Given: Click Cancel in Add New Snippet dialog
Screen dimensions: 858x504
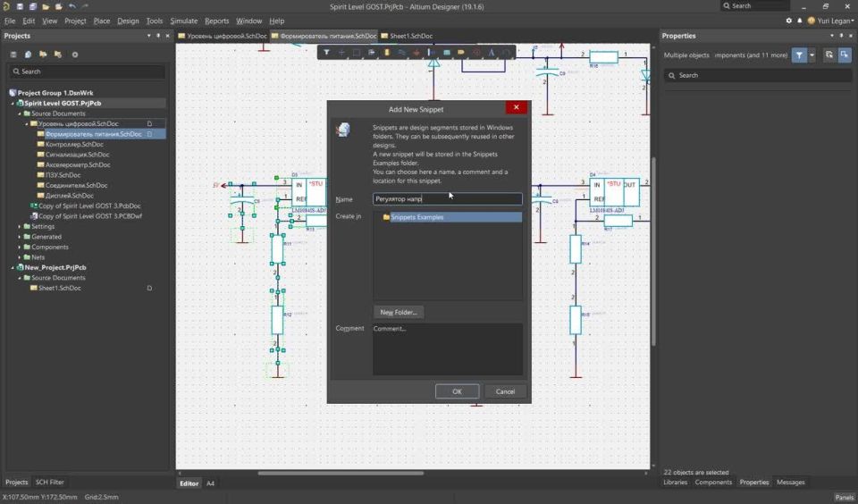Looking at the screenshot, I should click(505, 391).
